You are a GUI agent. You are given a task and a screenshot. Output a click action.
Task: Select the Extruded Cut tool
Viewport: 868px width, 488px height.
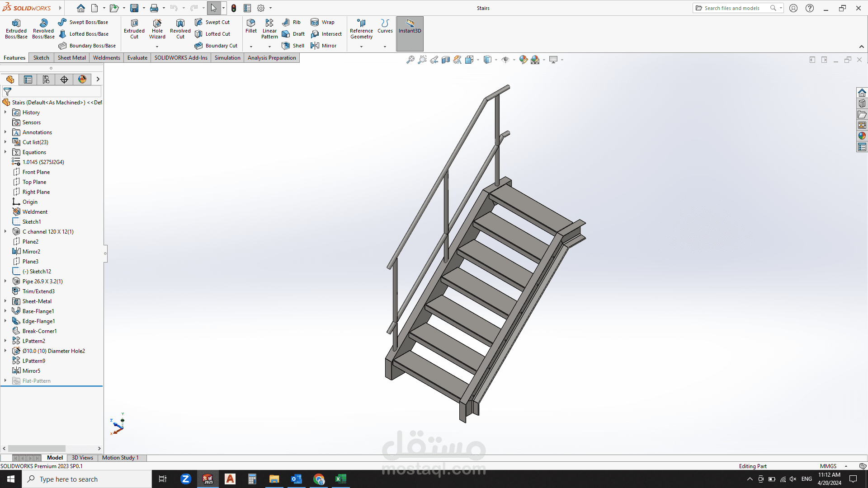pos(134,29)
